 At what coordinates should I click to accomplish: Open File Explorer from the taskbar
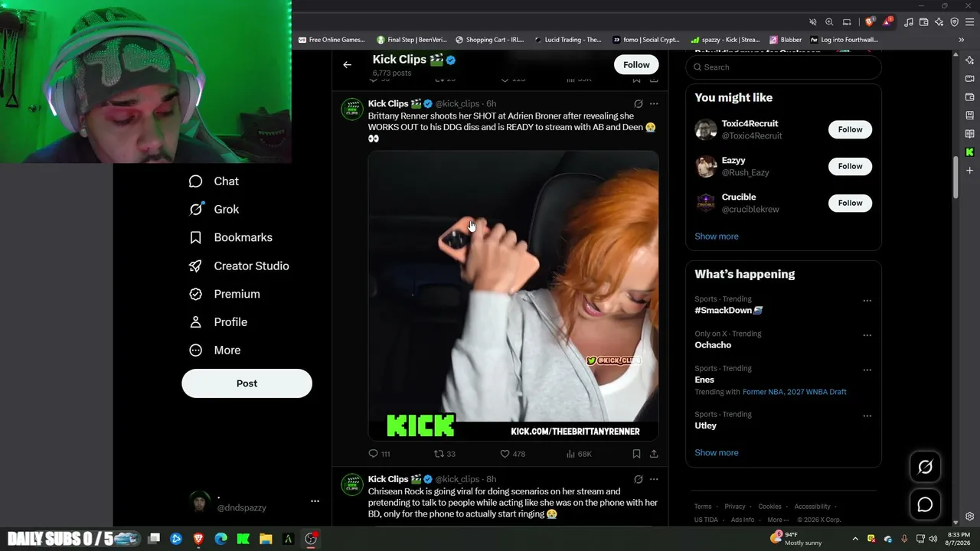[266, 539]
